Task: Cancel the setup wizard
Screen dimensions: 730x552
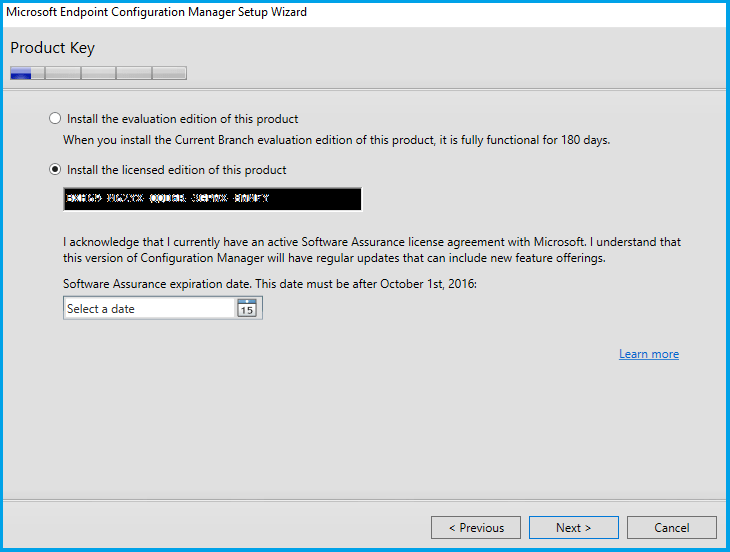Action: coord(672,527)
